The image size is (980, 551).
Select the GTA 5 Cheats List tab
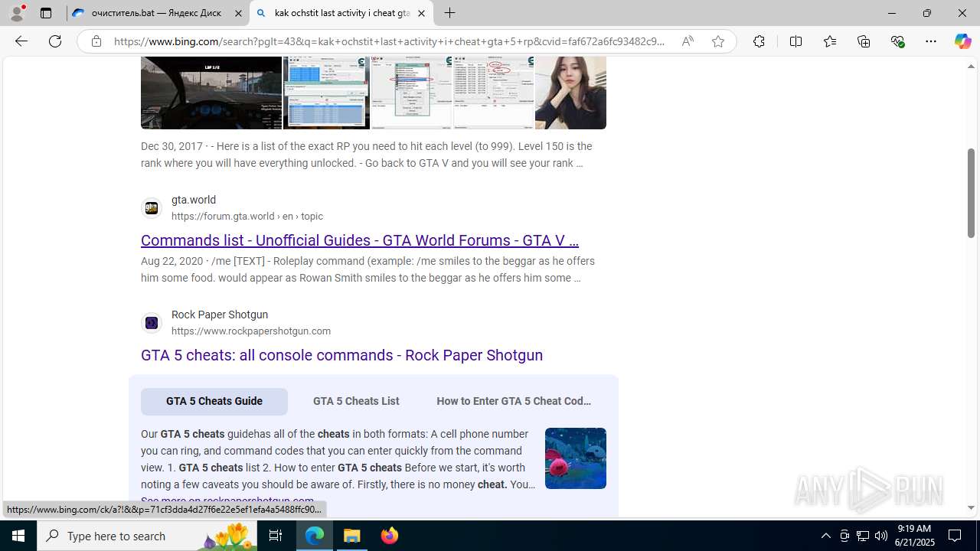356,401
